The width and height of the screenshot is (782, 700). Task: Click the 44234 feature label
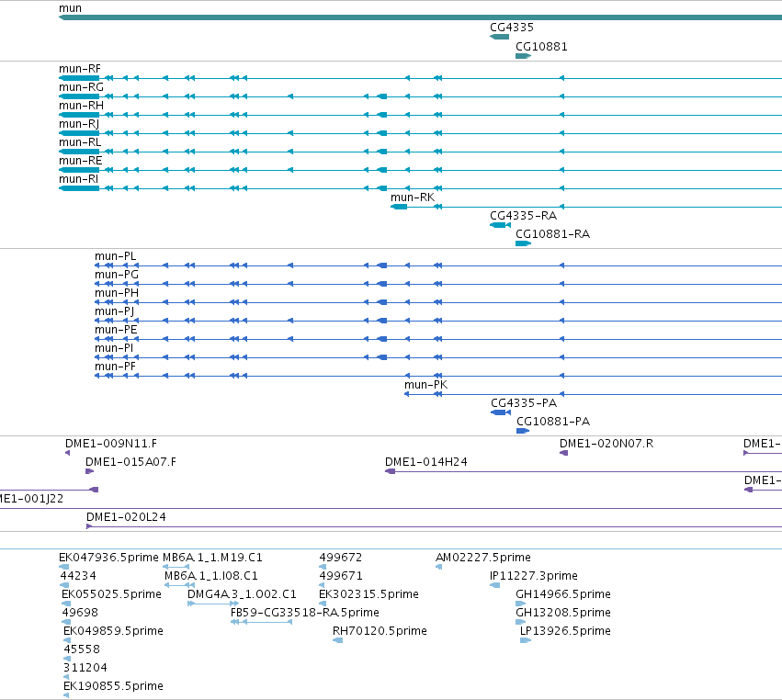tap(78, 576)
